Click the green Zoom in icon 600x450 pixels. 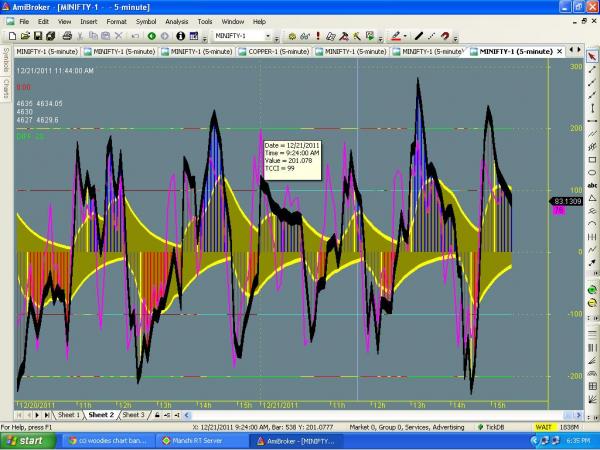pyautogui.click(x=592, y=290)
